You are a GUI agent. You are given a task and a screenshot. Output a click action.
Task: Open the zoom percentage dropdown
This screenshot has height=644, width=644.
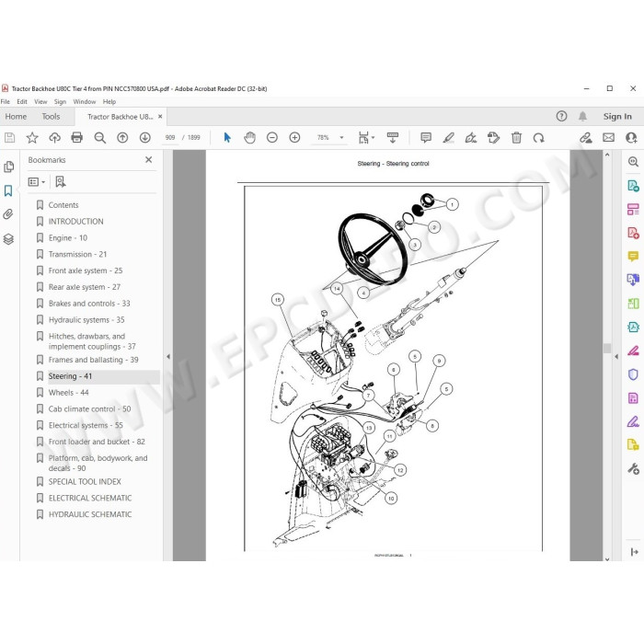point(341,138)
